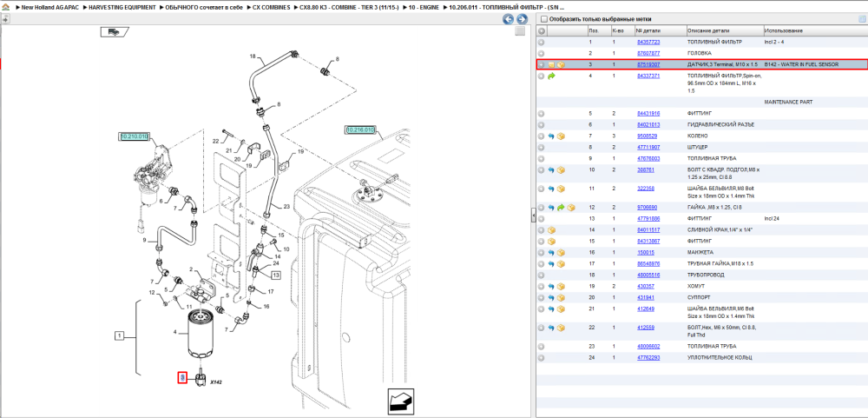This screenshot has height=418, width=868.
Task: Go to previous diagram with blue left arrow
Action: 508,19
